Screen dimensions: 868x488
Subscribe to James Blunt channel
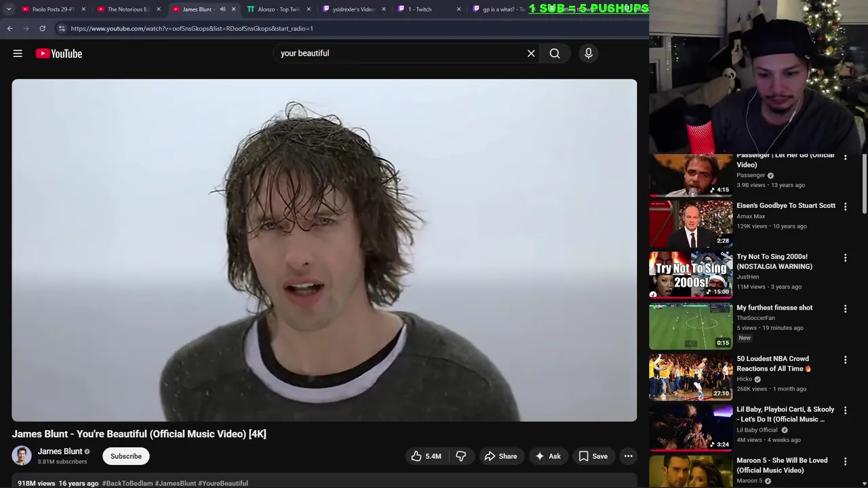126,456
